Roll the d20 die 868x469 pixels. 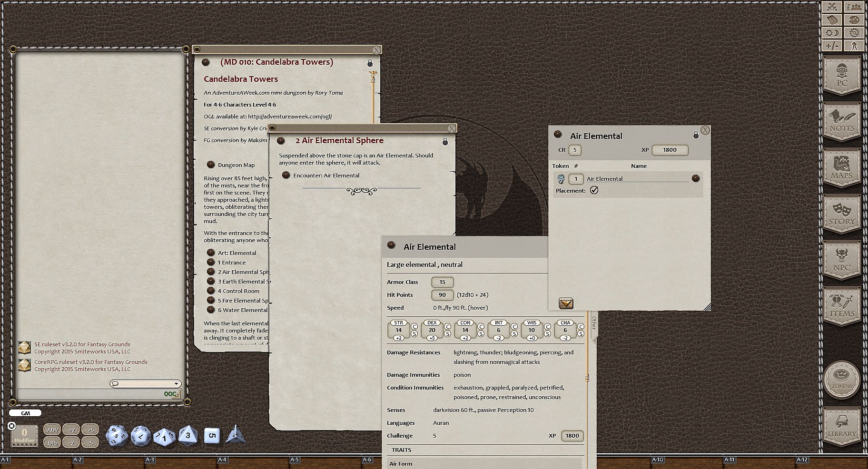pos(116,435)
